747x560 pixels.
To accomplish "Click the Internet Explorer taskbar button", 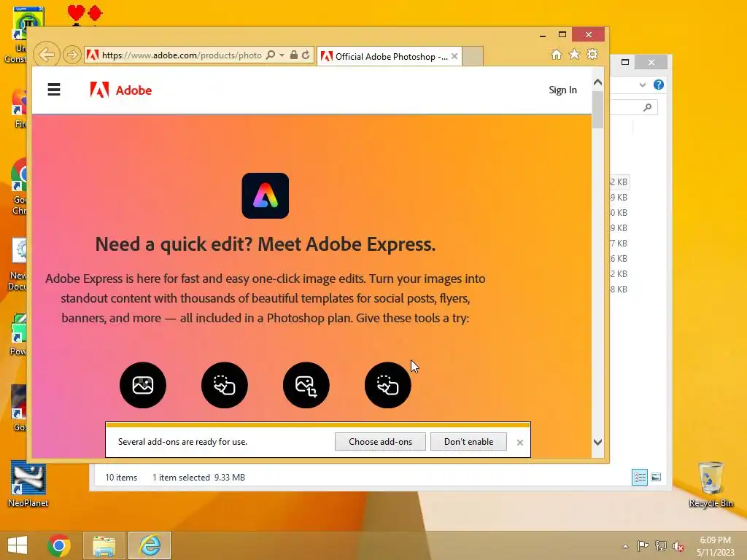I will [x=150, y=545].
